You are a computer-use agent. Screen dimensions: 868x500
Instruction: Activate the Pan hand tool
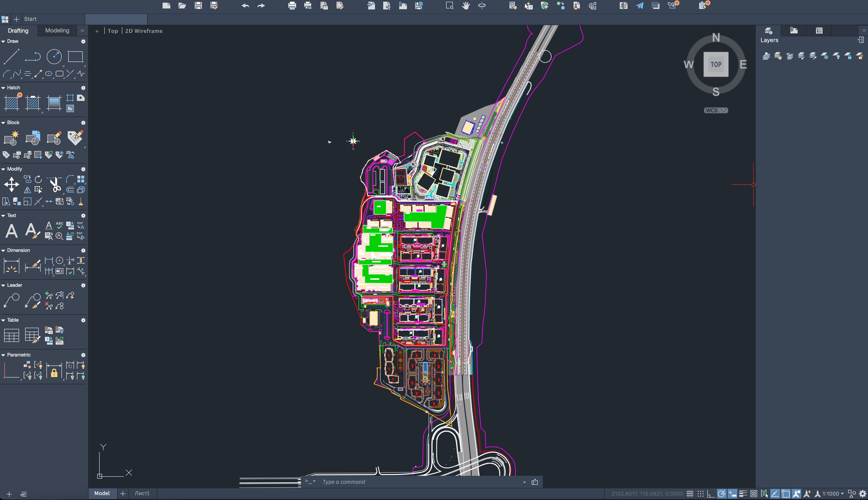[x=466, y=6]
